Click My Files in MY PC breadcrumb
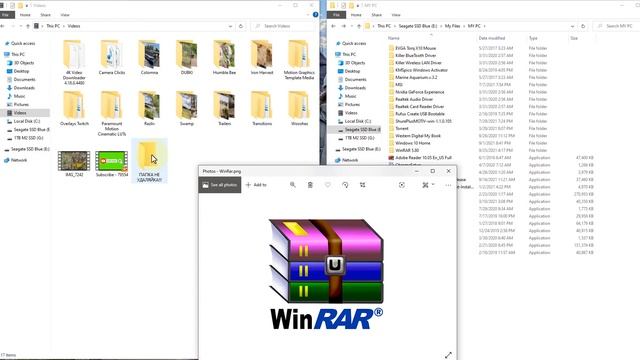 pos(452,26)
